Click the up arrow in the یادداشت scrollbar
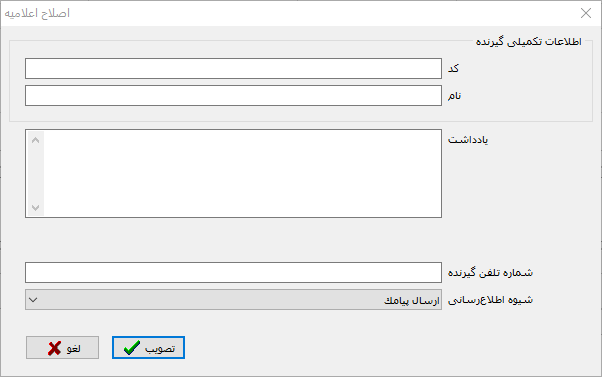Screen dimensions: 602x377 point(36,140)
